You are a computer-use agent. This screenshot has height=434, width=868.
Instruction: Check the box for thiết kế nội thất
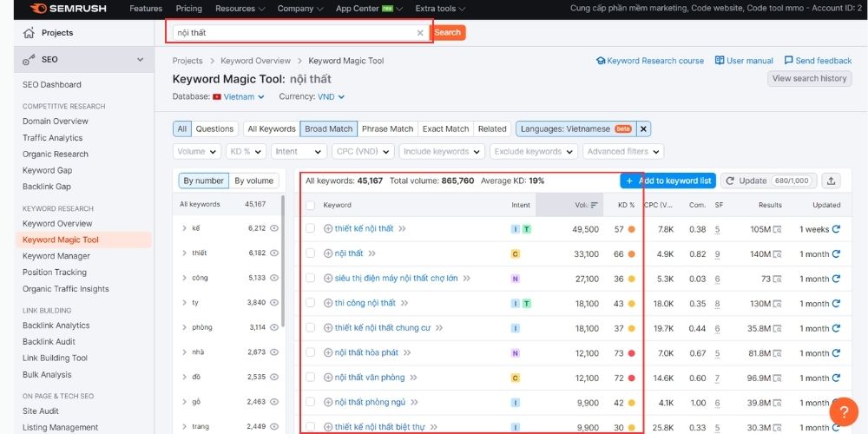(311, 228)
